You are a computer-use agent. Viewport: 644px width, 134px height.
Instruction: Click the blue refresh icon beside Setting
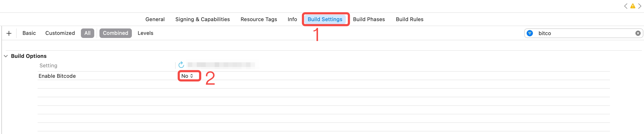pyautogui.click(x=181, y=65)
